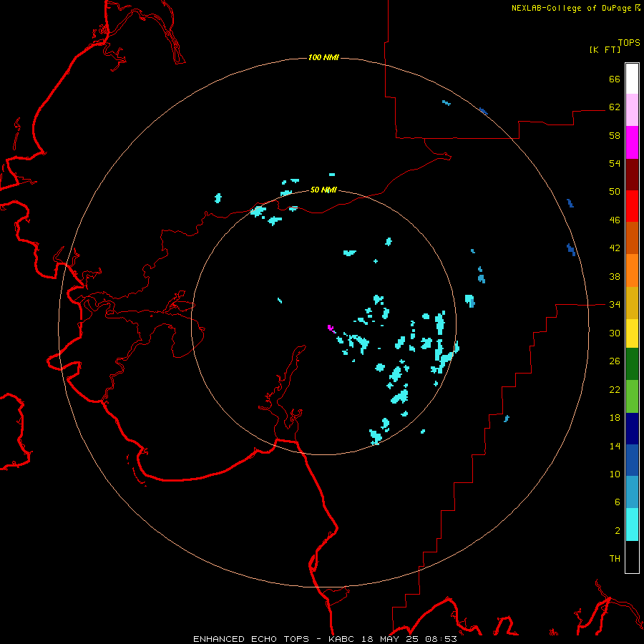Click the black TH threshold swatch
The width and height of the screenshot is (644, 644).
coord(632,557)
